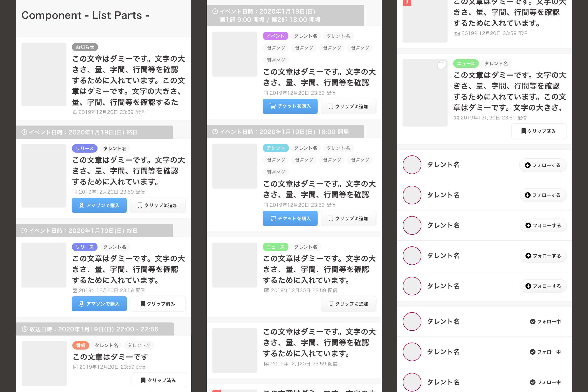Click the calendar icon beside 2019年12月20日
The width and height of the screenshot is (588, 392).
pos(75,192)
